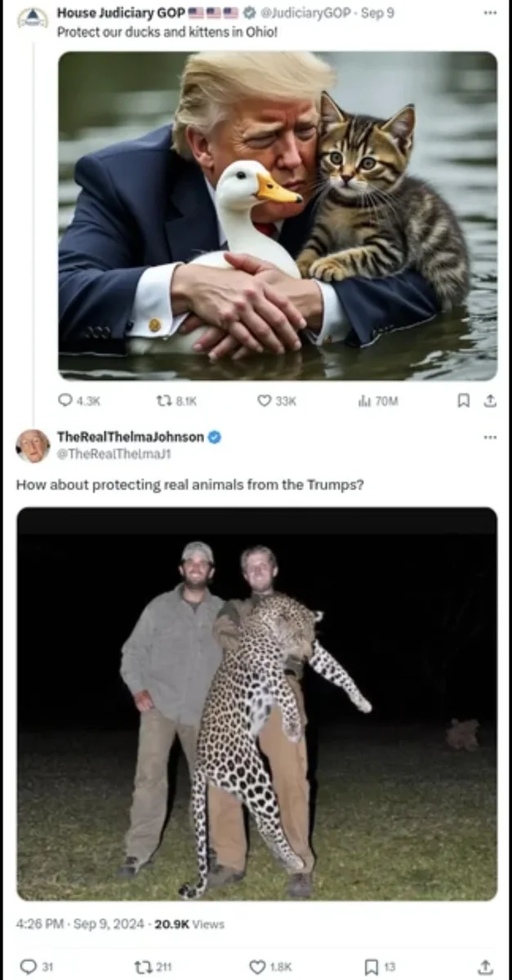Open TheRealThelmaJohnson profile picture
Screen dimensions: 512x980
click(32, 445)
